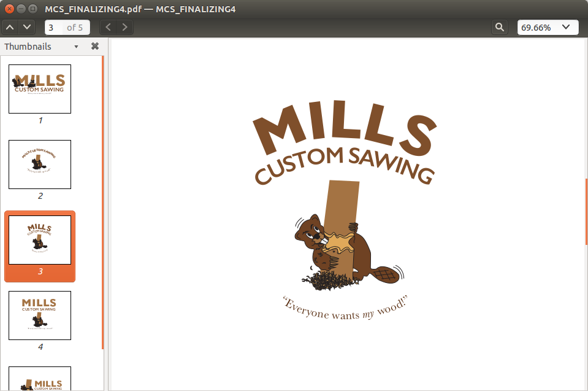588x391 pixels.
Task: Select page 2 thumbnail
Action: click(x=40, y=165)
